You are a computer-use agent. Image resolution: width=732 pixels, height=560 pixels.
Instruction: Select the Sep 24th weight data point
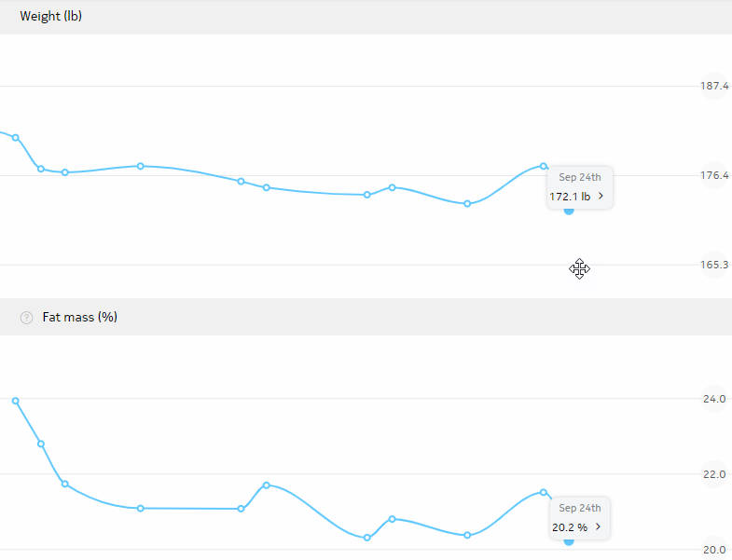569,211
